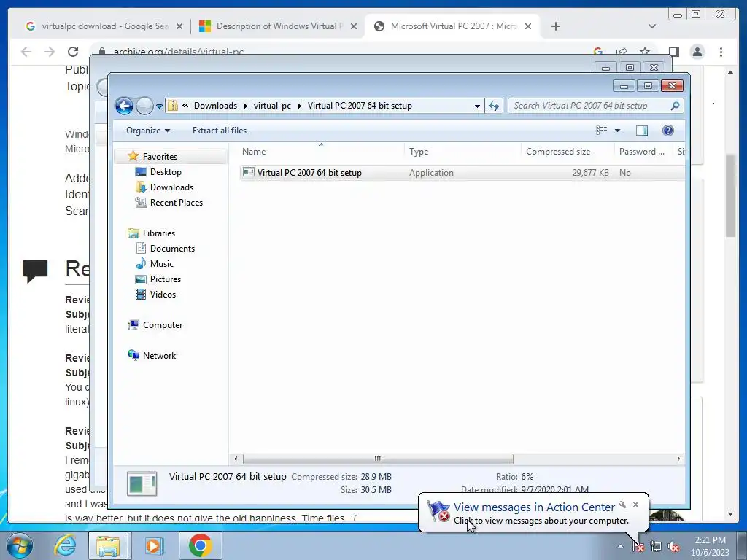Open Windows Media Player from taskbar
This screenshot has height=560, width=747.
coord(153,545)
